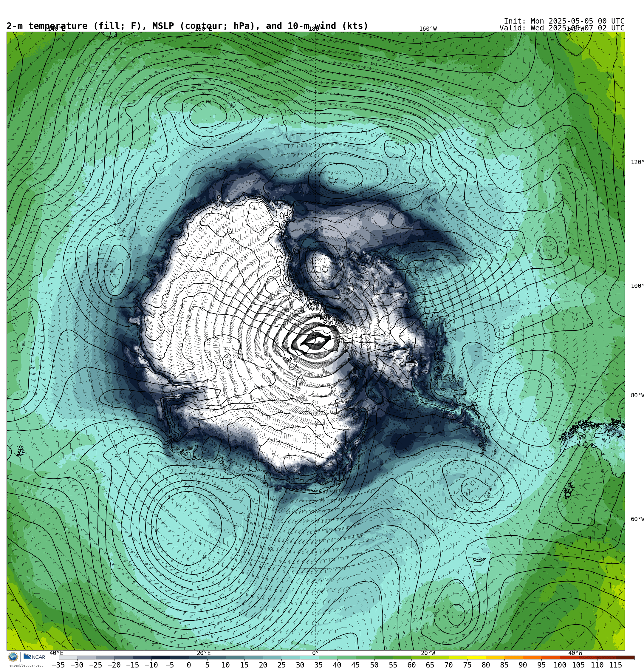
Task: Click the '115' colorbar tick label
Action: click(616, 665)
